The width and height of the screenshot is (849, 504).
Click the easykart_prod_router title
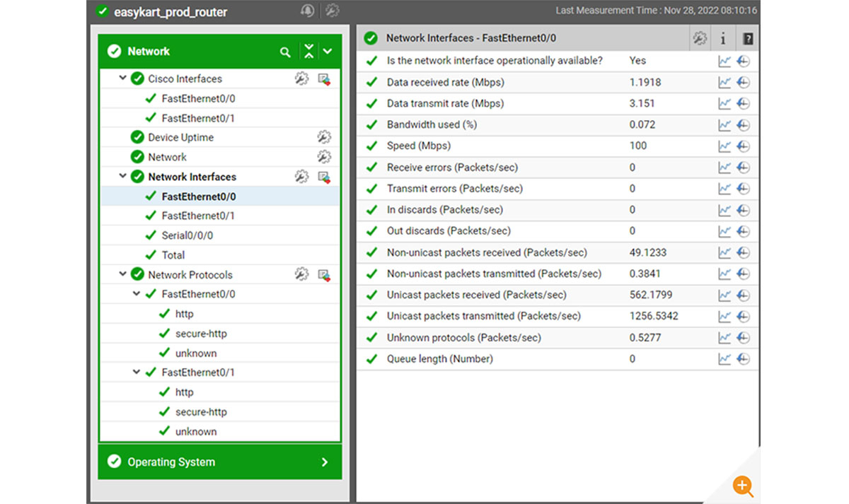(x=171, y=12)
